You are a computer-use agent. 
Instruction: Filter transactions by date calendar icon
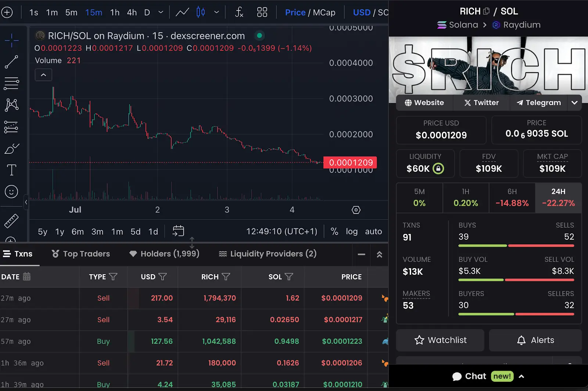(x=27, y=277)
